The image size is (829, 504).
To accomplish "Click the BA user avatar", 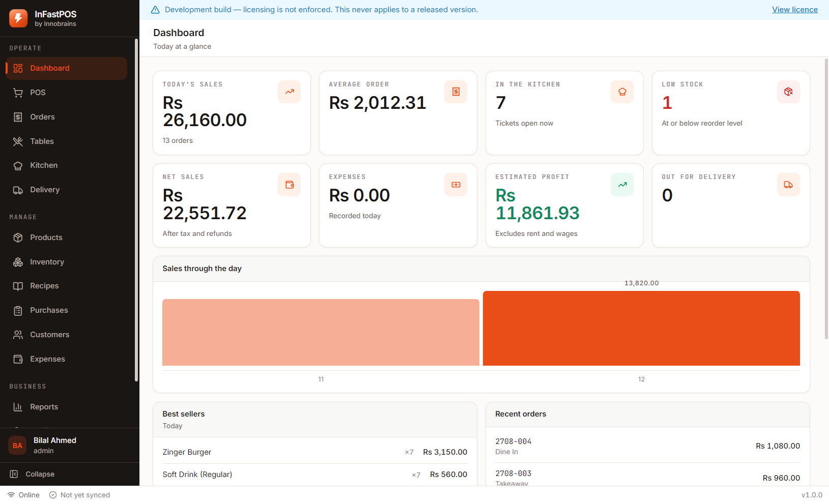I will point(17,446).
